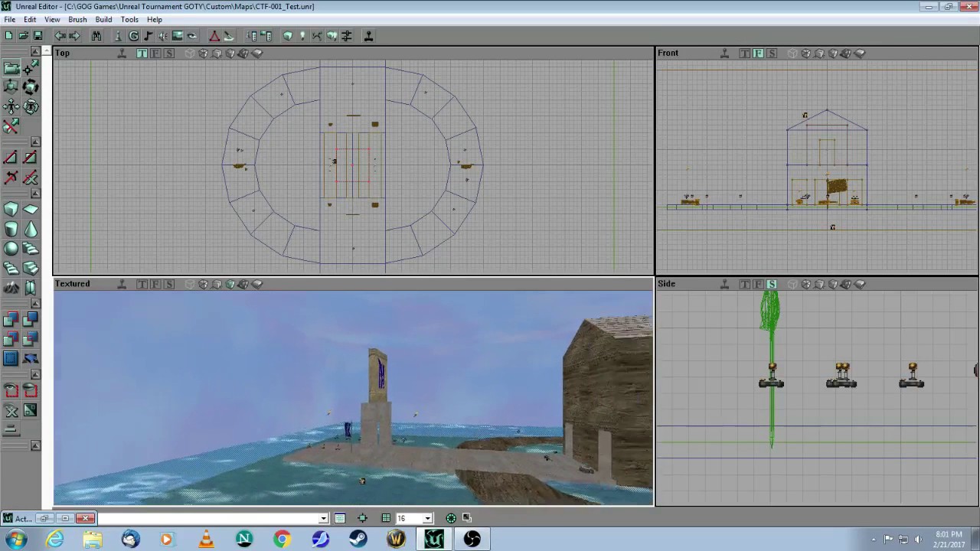980x551 pixels.
Task: Select the Texture Pan tool
Action: click(11, 106)
